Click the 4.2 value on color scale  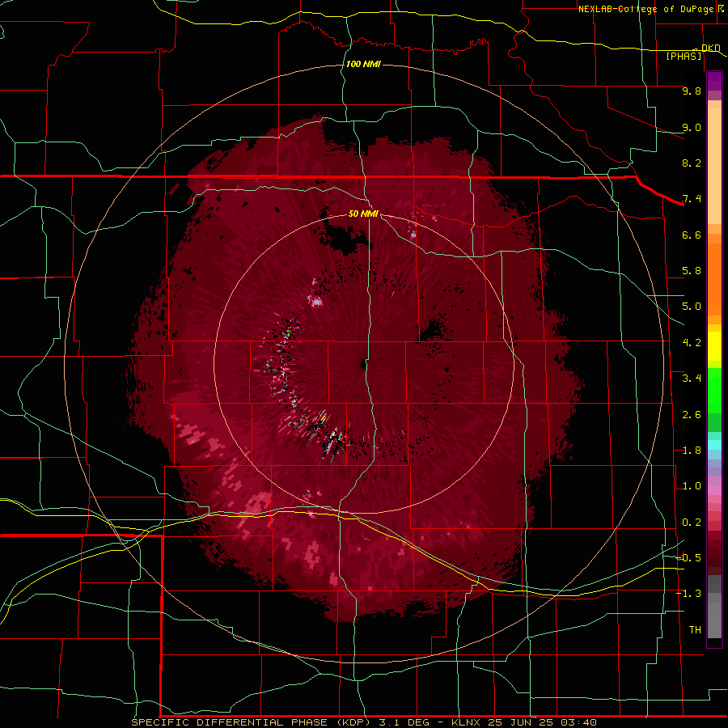692,343
